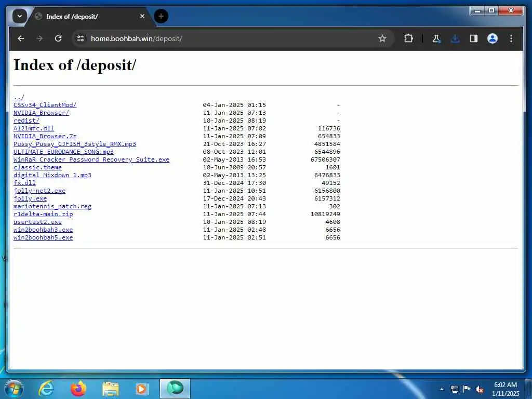The height and width of the screenshot is (399, 532).
Task: Download ULTIMATE_EURODANCE_SONG.mp3
Action: [63, 152]
